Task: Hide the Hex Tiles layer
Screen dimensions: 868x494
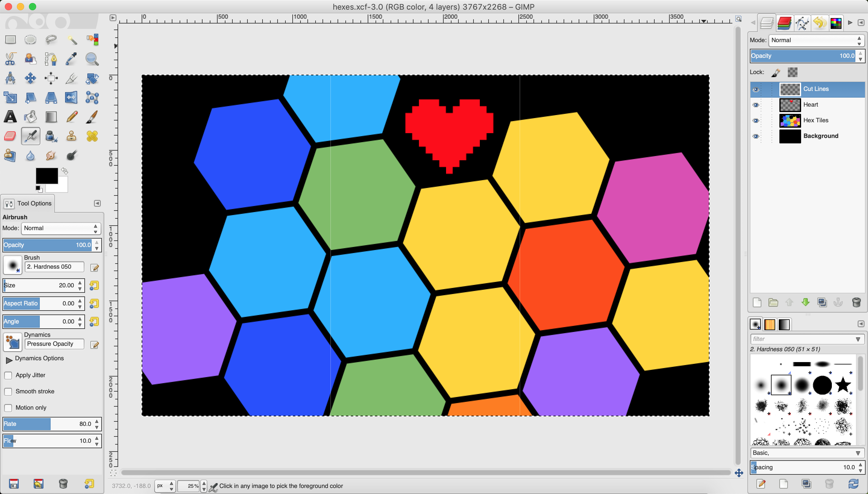Action: (756, 121)
